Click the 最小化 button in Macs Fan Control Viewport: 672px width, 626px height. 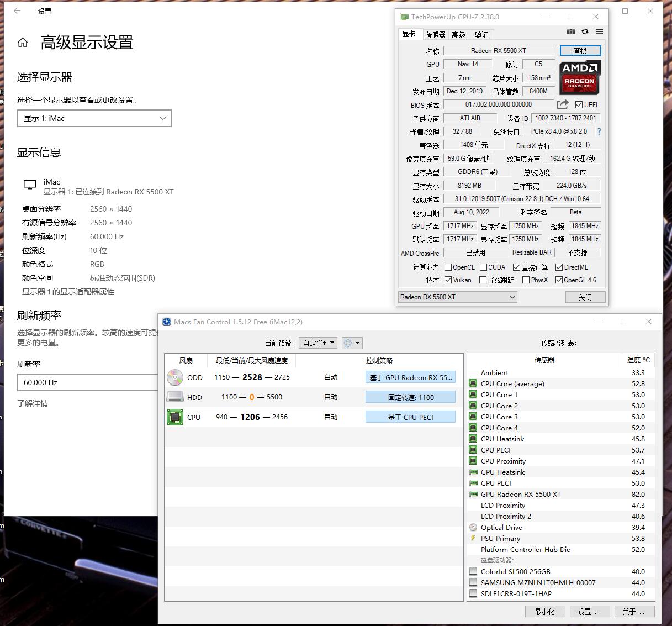[x=545, y=612]
